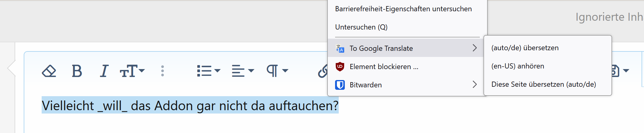644x133 pixels.
Task: Open the paragraph format dropdown
Action: [x=277, y=71]
